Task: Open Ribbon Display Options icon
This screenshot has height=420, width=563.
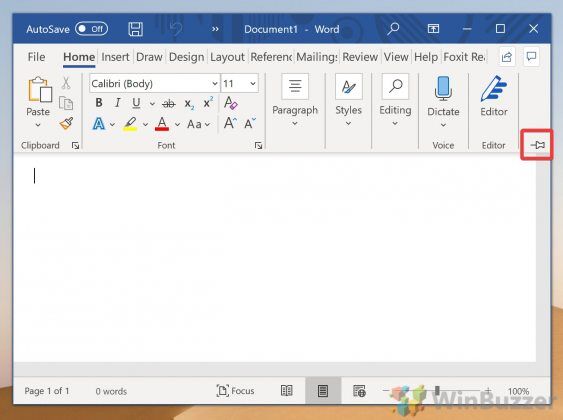Action: [x=433, y=29]
